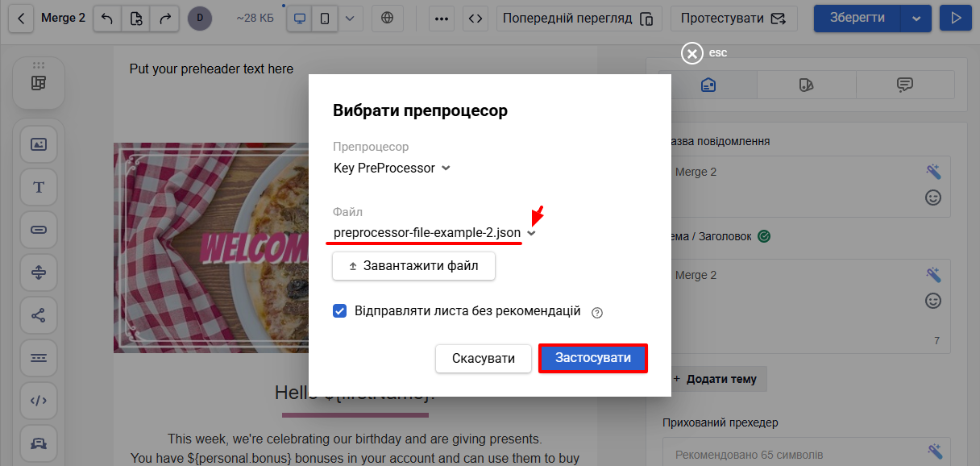This screenshot has width=980, height=466.
Task: Expand the device view dropdown
Action: click(350, 18)
